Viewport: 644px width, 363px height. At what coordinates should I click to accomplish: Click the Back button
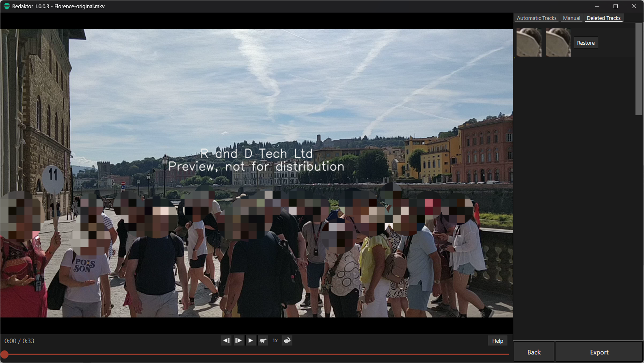[534, 352]
